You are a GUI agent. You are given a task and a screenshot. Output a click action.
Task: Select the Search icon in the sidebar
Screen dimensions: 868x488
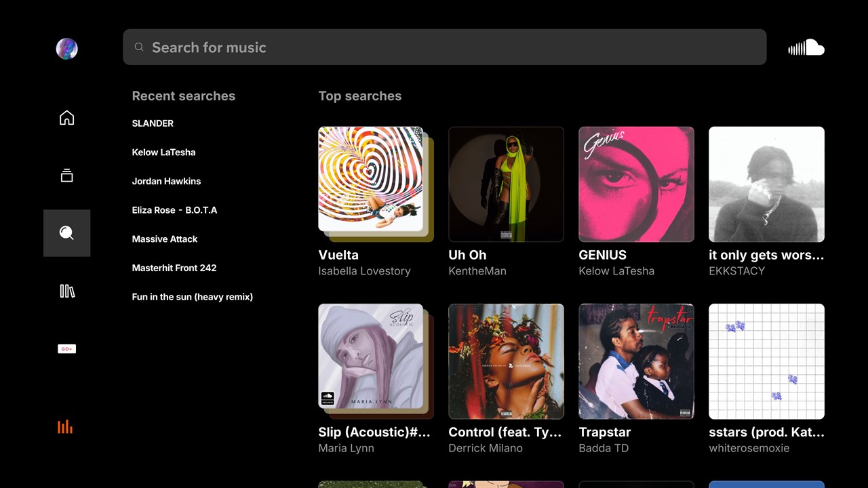66,233
